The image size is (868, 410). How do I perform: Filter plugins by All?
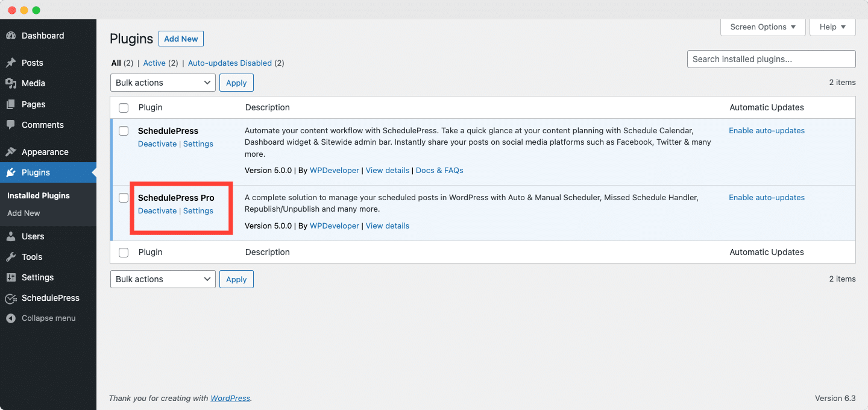point(116,63)
